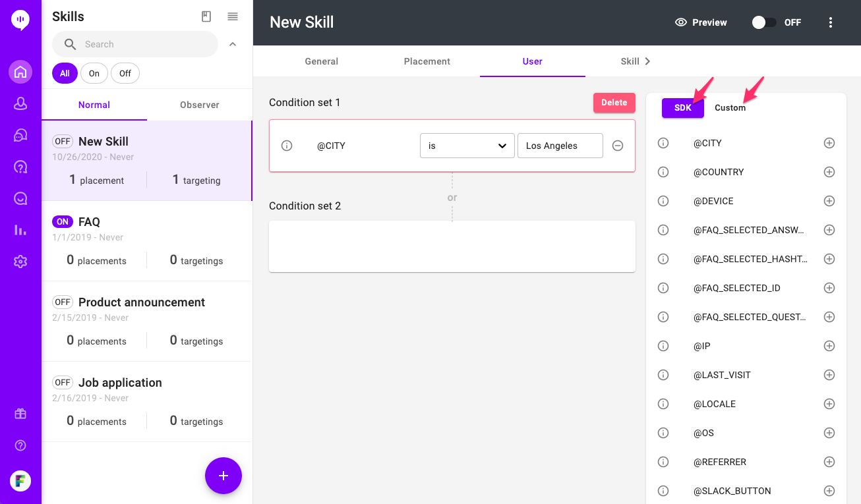Remove the @CITY condition with minus icon
The width and height of the screenshot is (861, 504).
(x=618, y=146)
